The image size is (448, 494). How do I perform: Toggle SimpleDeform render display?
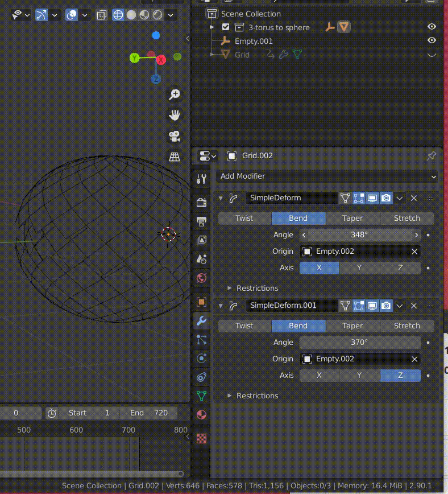[386, 198]
